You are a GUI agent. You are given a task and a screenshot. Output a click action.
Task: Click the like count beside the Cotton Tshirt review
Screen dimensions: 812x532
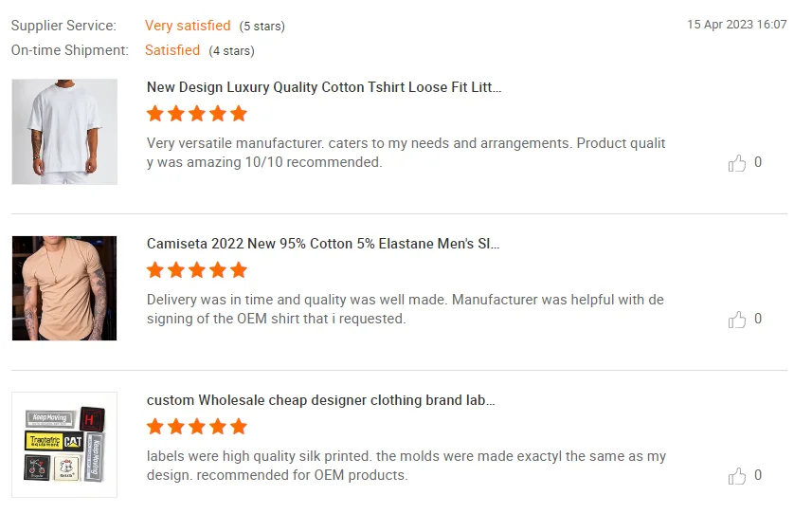[758, 162]
